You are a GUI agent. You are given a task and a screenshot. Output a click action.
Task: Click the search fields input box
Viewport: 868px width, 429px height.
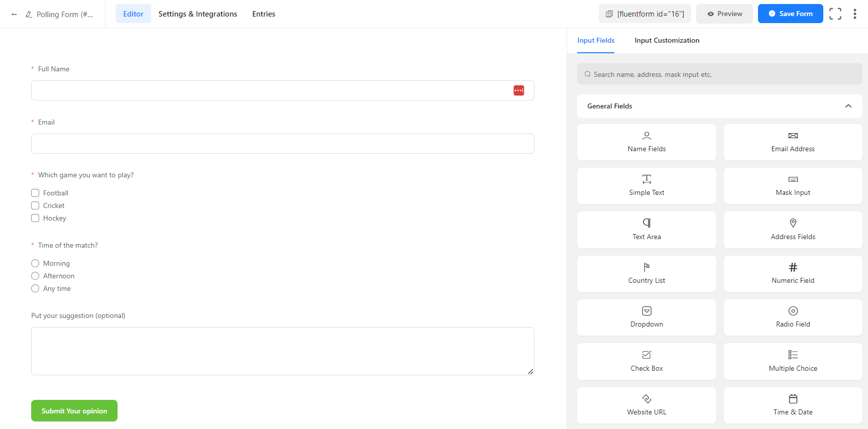tap(719, 74)
